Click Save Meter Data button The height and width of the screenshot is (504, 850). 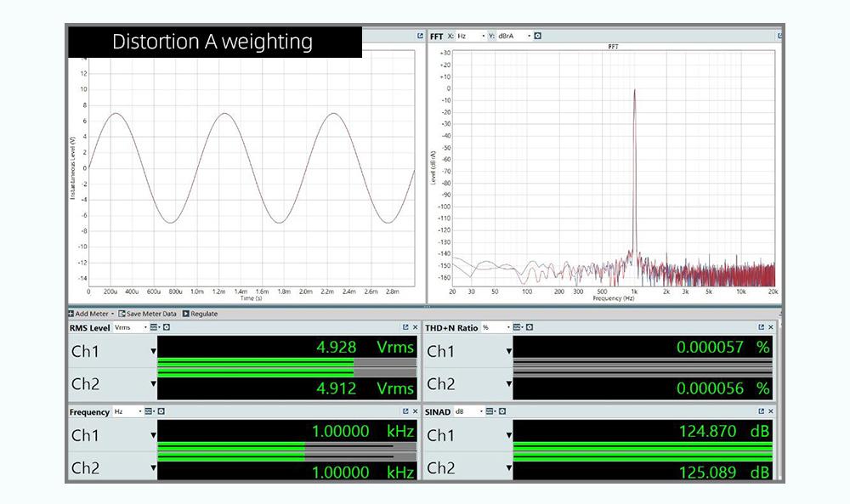(149, 314)
